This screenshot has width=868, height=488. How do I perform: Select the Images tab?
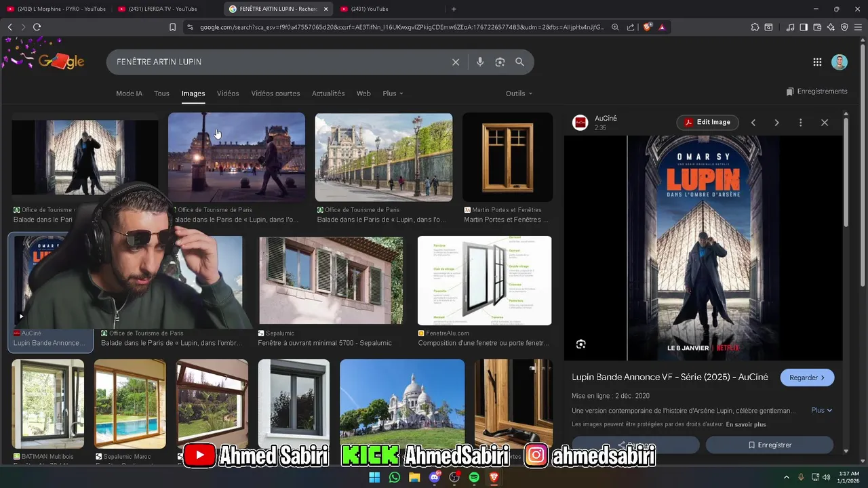pyautogui.click(x=193, y=94)
